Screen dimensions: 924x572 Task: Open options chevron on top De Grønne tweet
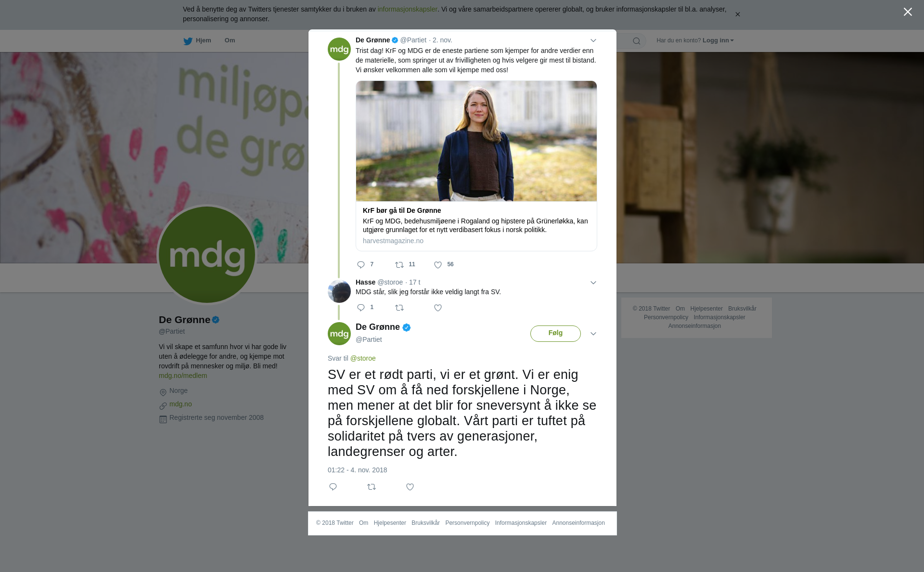593,40
